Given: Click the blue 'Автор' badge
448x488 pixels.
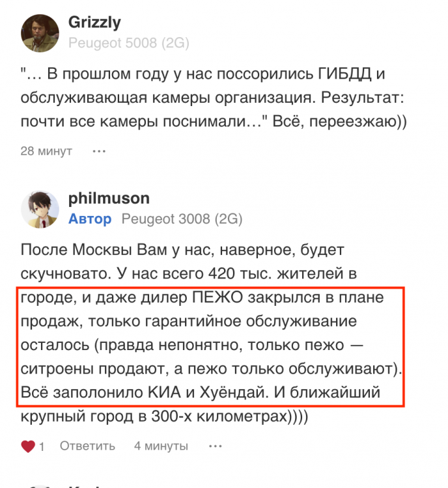Looking at the screenshot, I should [x=90, y=219].
